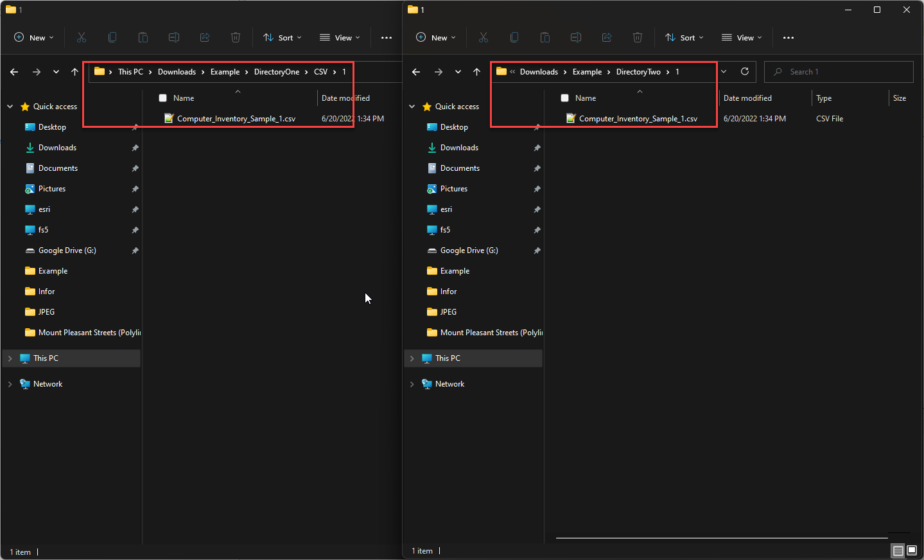Refresh the right window folder view

tap(745, 71)
